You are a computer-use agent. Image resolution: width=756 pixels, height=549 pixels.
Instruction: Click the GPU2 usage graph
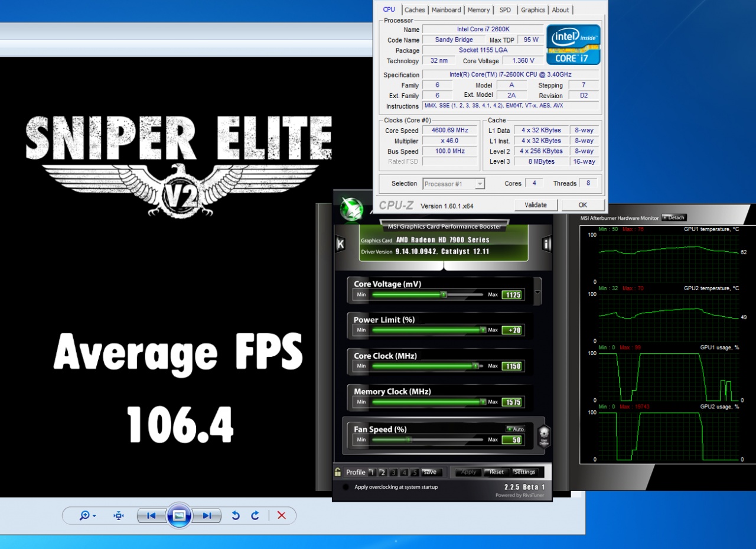click(x=667, y=436)
